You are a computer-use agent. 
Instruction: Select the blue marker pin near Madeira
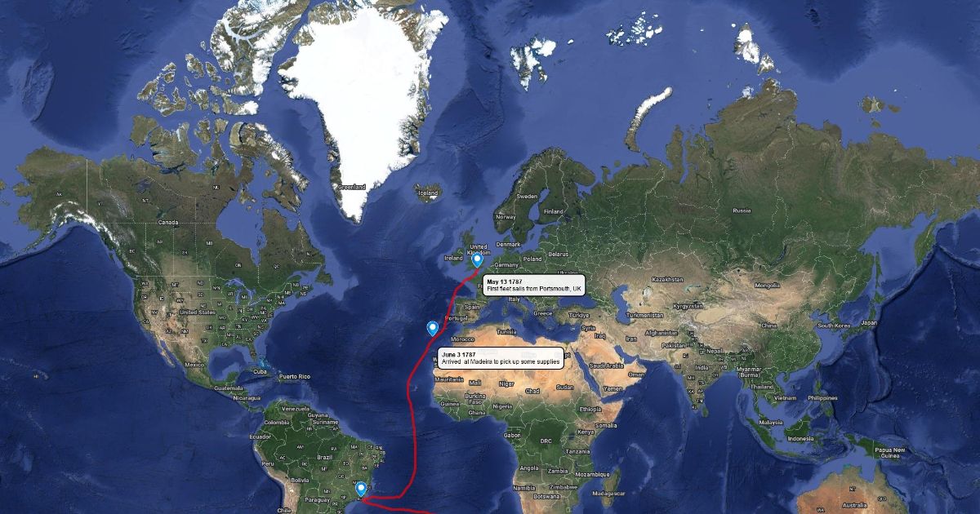tap(433, 328)
